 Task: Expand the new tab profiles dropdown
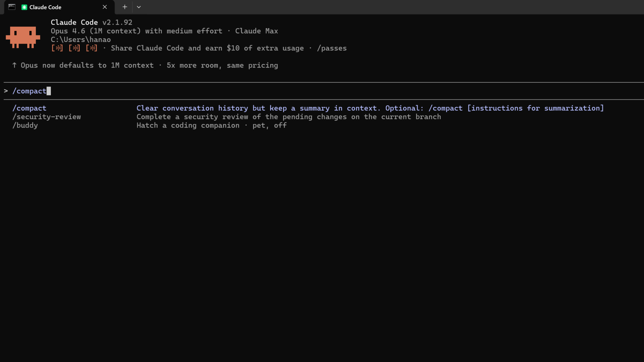[139, 7]
